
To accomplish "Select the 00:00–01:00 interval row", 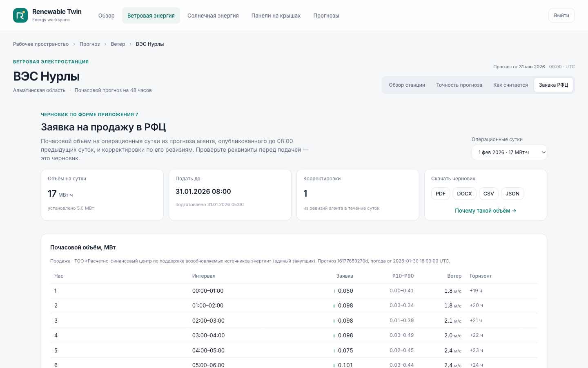I will (x=294, y=291).
